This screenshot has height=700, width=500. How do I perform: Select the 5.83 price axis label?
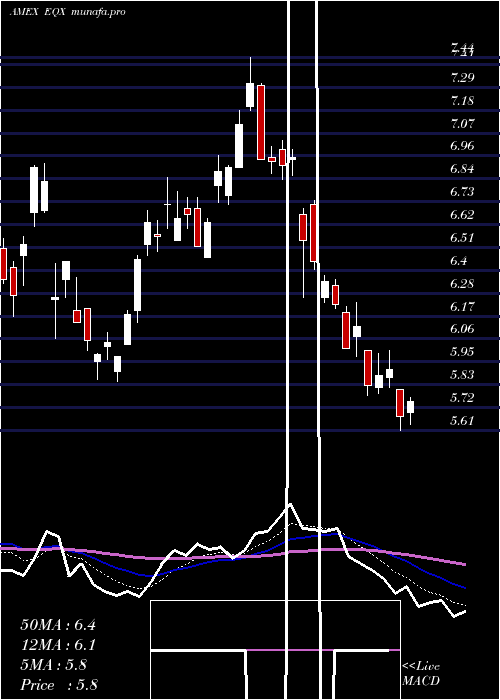click(x=462, y=375)
